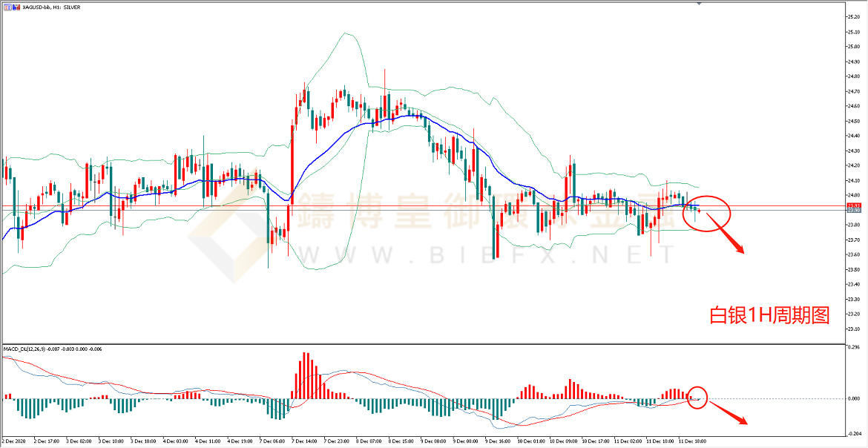Click the 25.20 level on the price scale
This screenshot has height=448, width=868.
click(x=855, y=16)
